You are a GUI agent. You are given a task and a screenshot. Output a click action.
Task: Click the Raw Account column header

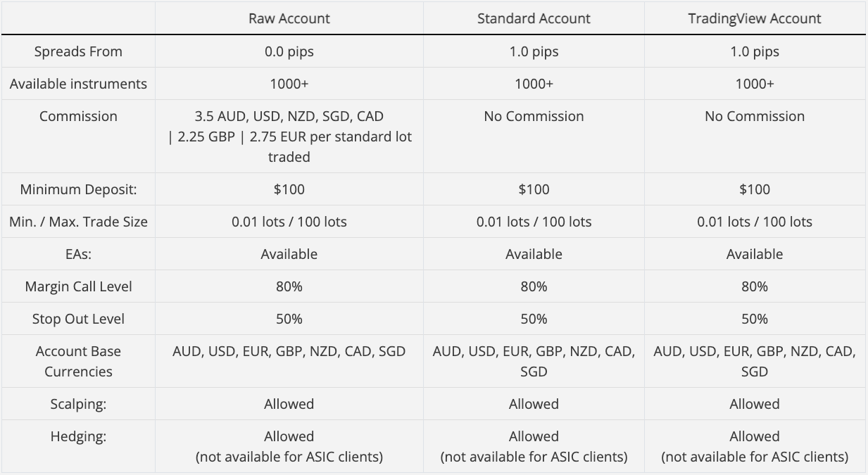coord(289,19)
